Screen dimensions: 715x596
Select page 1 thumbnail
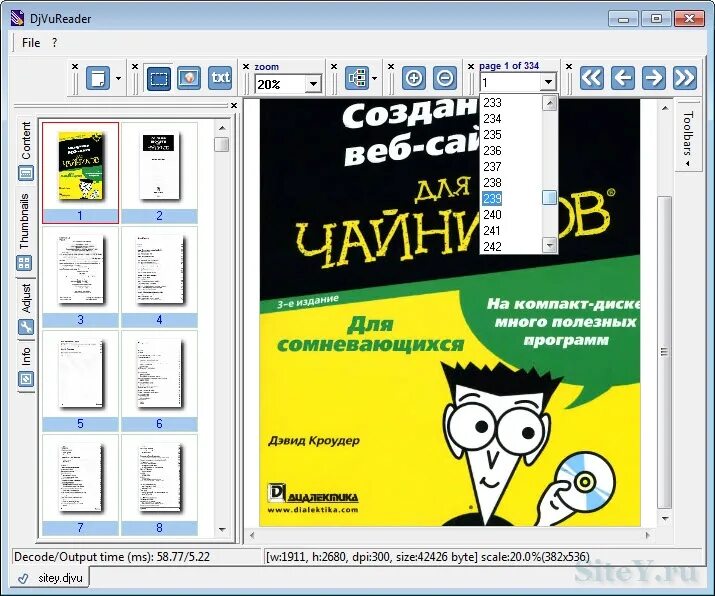click(80, 173)
